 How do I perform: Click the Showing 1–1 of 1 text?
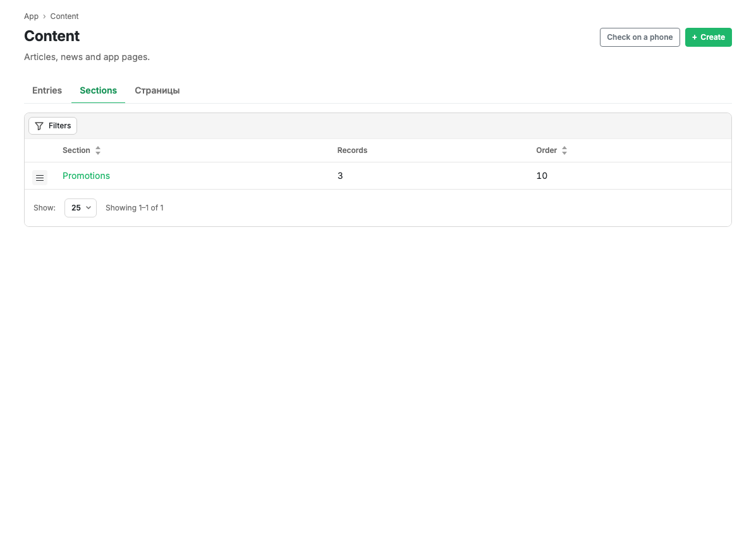tap(135, 208)
